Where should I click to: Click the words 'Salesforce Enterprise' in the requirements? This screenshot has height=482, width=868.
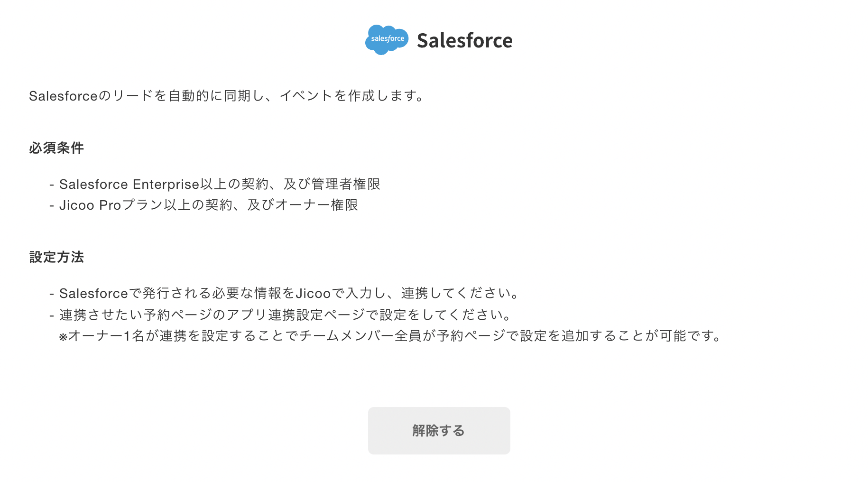129,184
